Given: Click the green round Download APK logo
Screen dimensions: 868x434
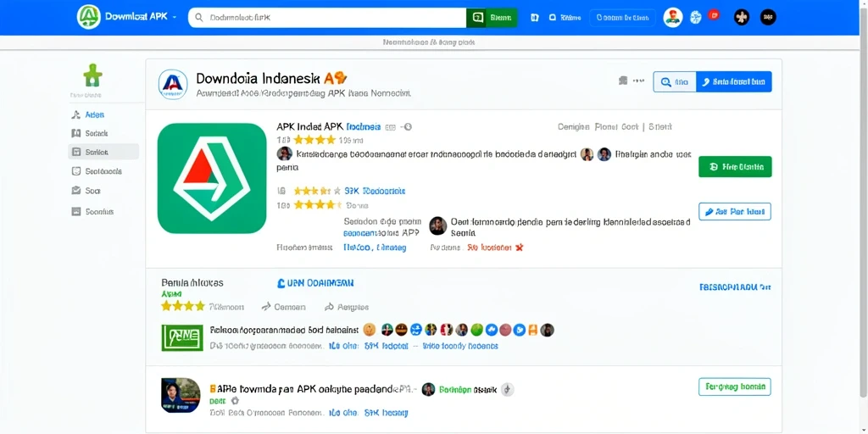Looking at the screenshot, I should pyautogui.click(x=88, y=17).
